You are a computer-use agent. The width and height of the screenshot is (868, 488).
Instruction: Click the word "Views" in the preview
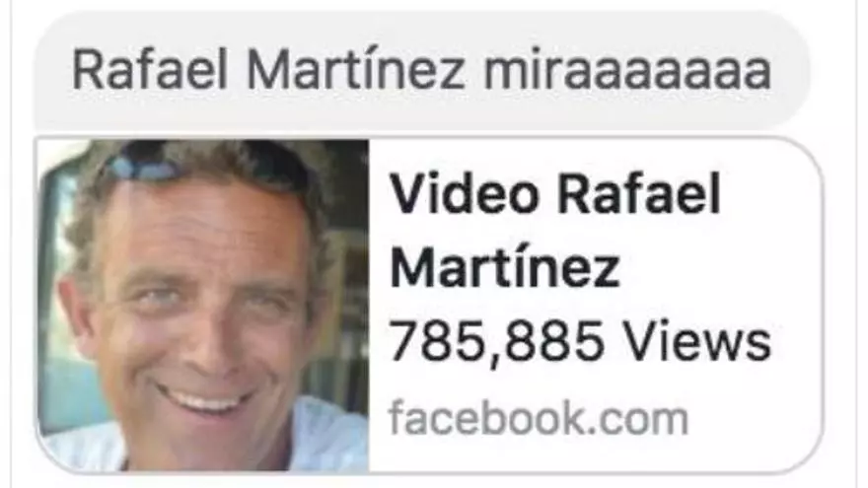coord(697,341)
